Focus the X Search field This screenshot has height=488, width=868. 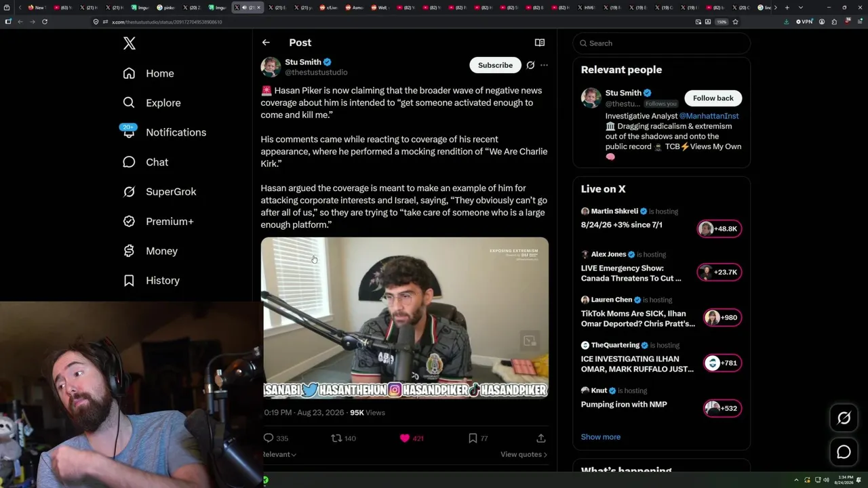(x=662, y=43)
